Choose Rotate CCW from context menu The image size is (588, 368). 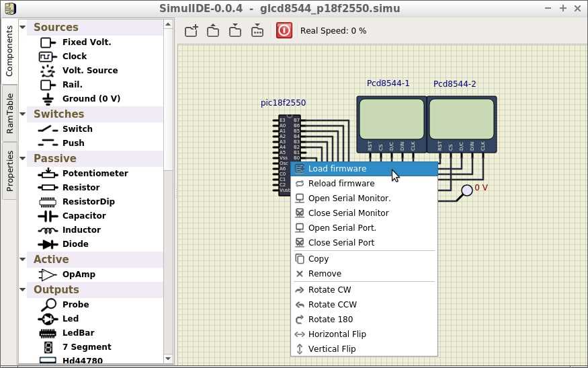[x=364, y=305]
